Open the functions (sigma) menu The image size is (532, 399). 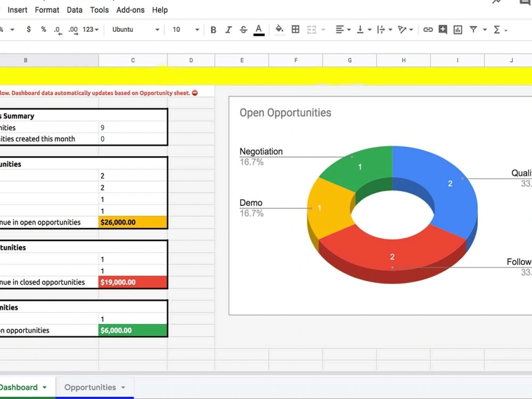coord(498,29)
